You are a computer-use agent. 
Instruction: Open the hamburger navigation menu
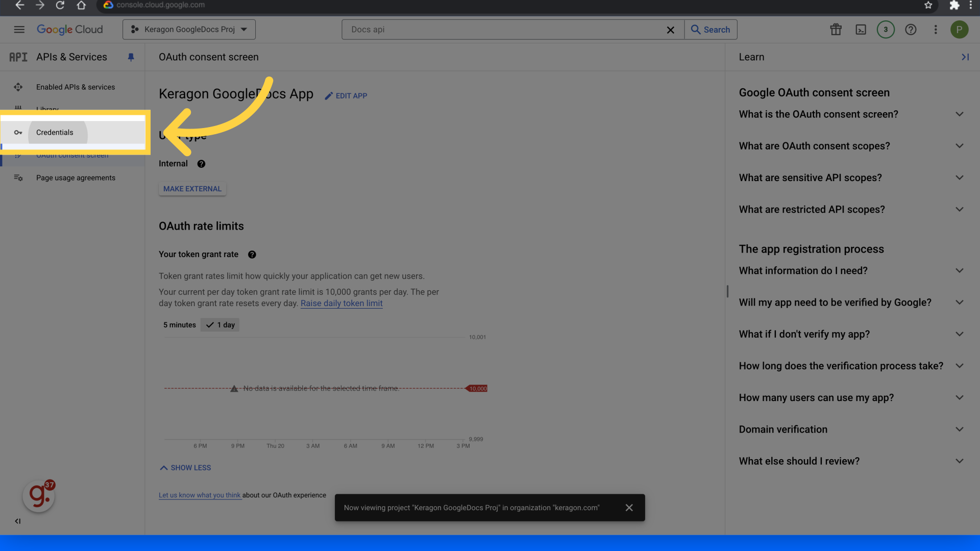click(x=19, y=30)
